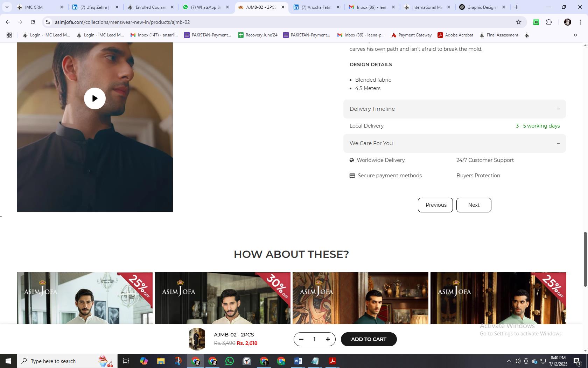Open Task View on the taskbar

coord(126,361)
